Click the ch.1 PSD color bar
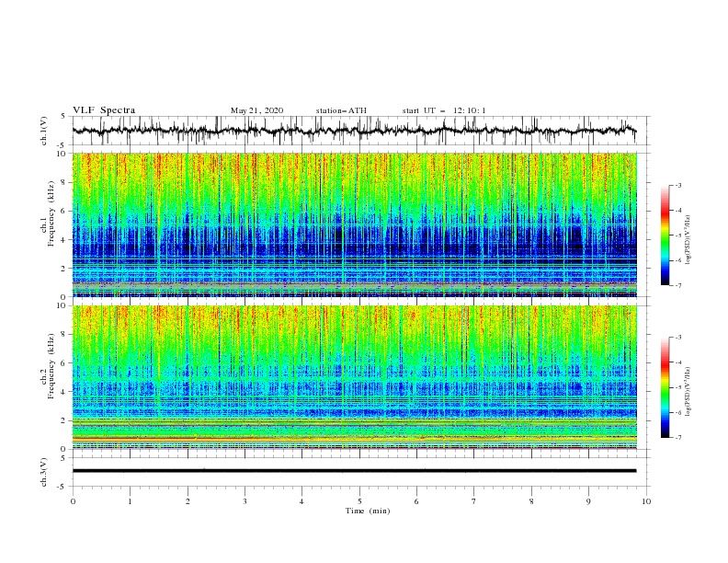 point(665,235)
